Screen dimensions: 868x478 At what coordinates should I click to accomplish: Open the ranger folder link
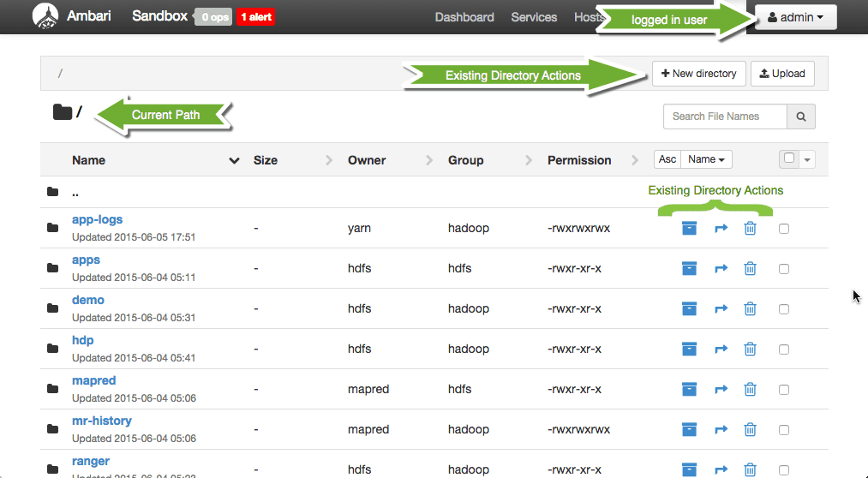click(91, 462)
